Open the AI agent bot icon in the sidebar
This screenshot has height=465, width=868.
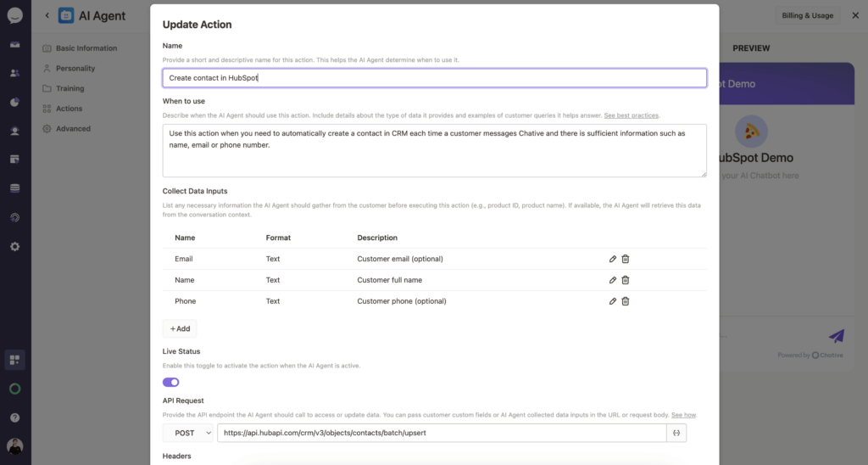[15, 131]
